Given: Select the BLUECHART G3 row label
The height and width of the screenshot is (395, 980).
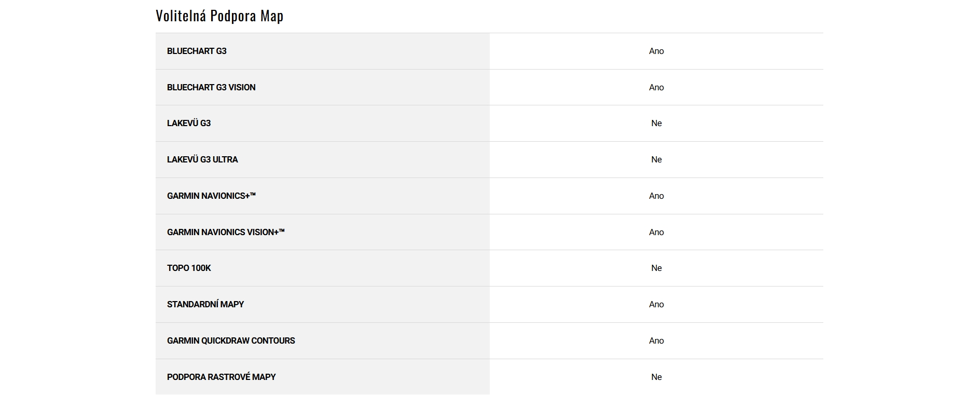Looking at the screenshot, I should coord(197,51).
